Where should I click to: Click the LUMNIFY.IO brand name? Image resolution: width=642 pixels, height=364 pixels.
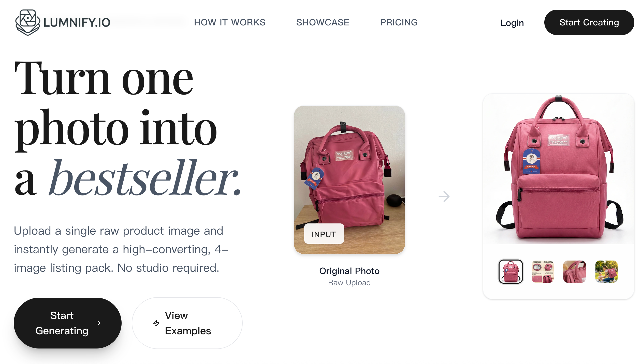click(77, 23)
